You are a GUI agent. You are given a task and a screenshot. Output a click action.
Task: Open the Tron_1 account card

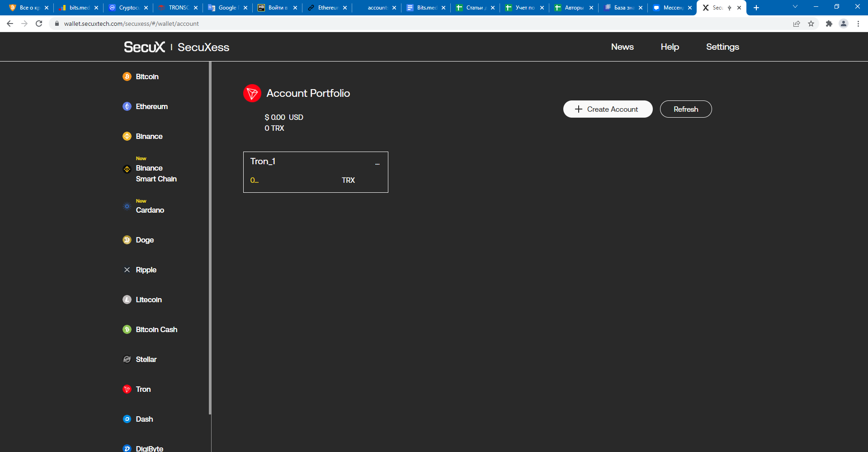point(316,172)
